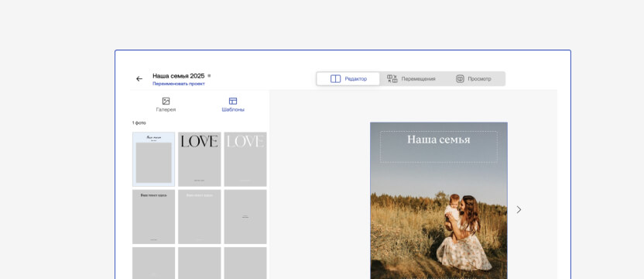The width and height of the screenshot is (644, 279).
Task: Open the Шаблоны tab
Action: pos(233,105)
